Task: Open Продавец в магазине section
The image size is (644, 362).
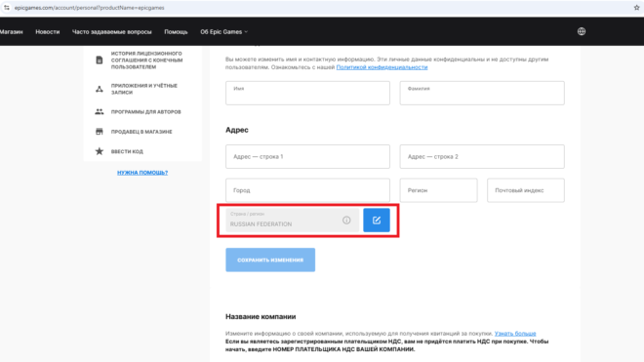Action: point(141,132)
